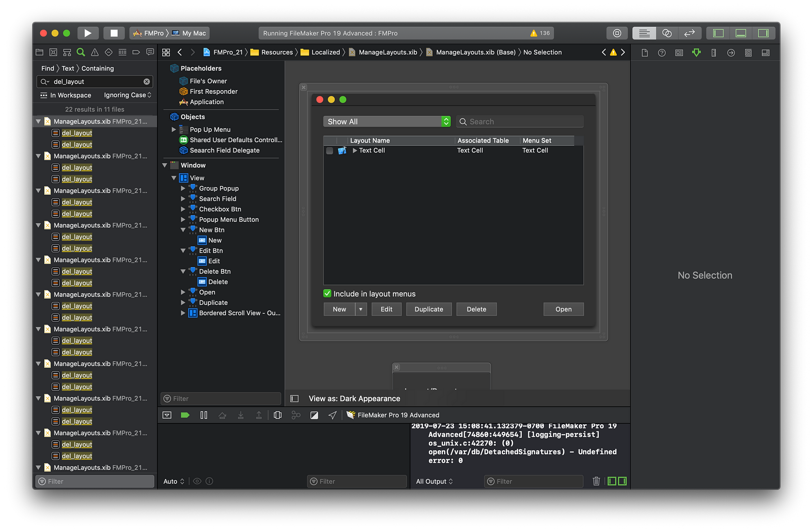The width and height of the screenshot is (812, 532).
Task: Toggle the Debug area visibility
Action: (x=741, y=33)
